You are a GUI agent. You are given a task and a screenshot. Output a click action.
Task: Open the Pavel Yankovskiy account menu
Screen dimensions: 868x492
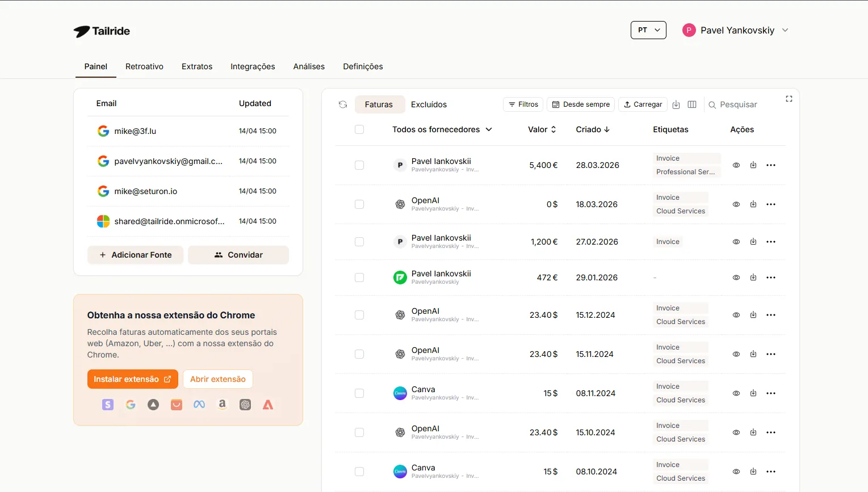pyautogui.click(x=736, y=30)
